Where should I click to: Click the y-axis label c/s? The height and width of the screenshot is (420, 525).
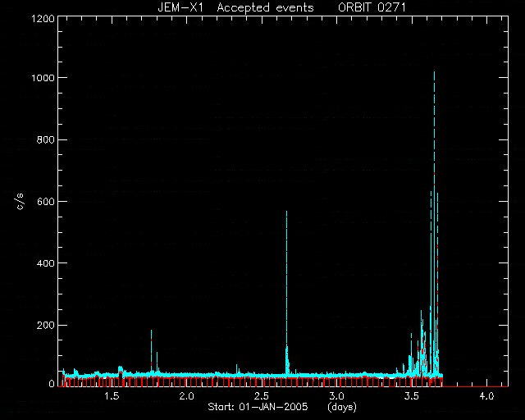(20, 201)
